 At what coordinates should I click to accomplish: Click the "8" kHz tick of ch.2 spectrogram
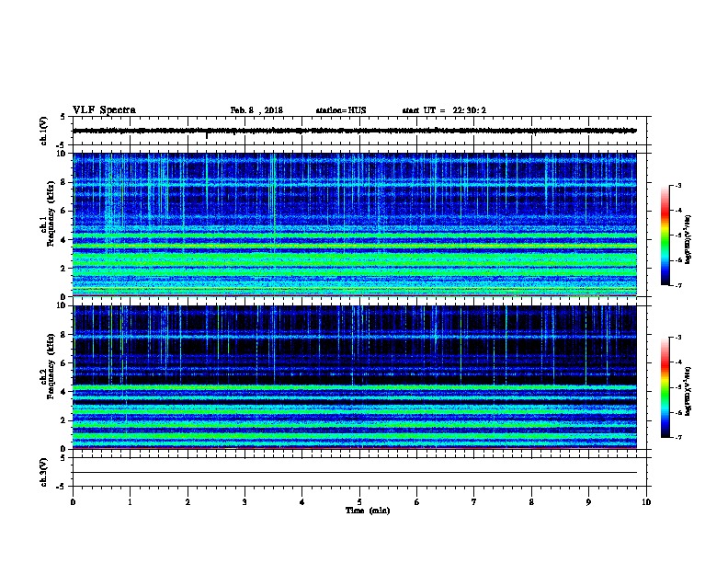pyautogui.click(x=63, y=335)
